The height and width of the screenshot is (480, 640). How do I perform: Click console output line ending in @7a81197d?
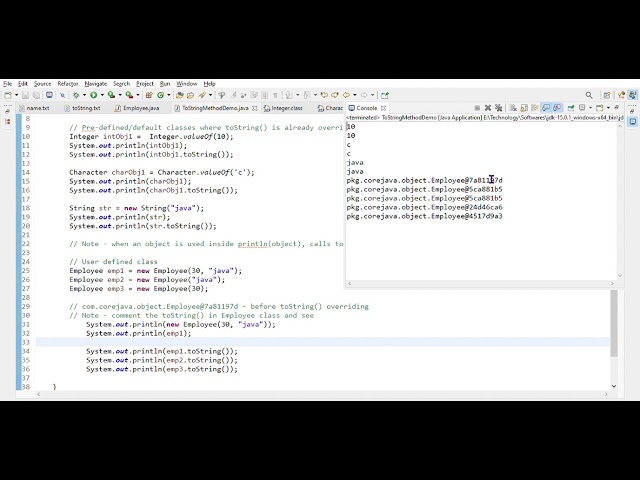pyautogui.click(x=424, y=180)
